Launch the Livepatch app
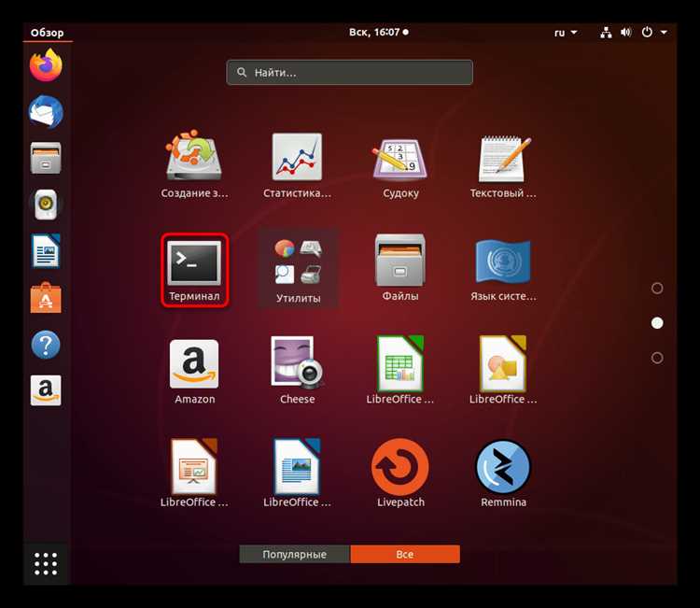This screenshot has height=608, width=700. (x=400, y=474)
